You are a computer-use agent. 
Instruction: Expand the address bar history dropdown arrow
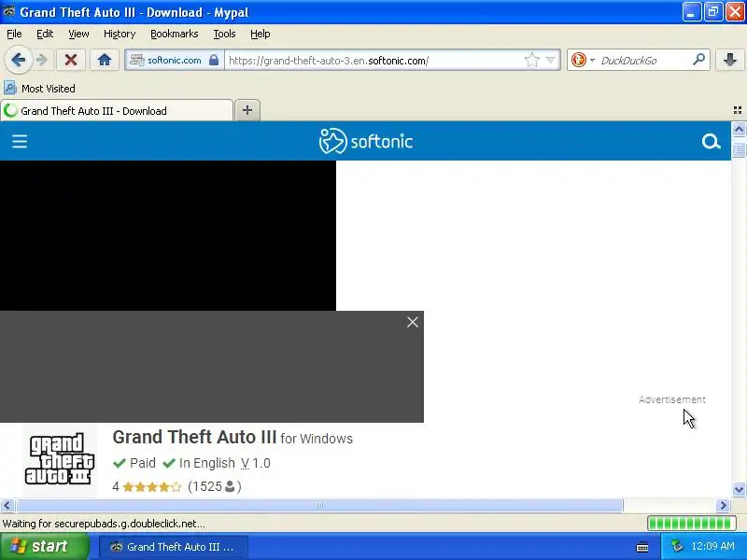click(550, 60)
